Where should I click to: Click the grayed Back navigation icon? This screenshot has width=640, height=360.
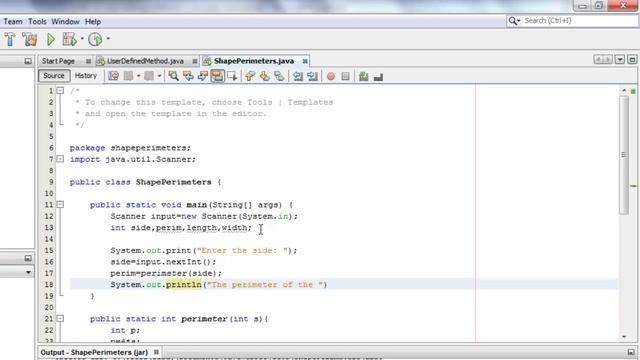point(128,76)
